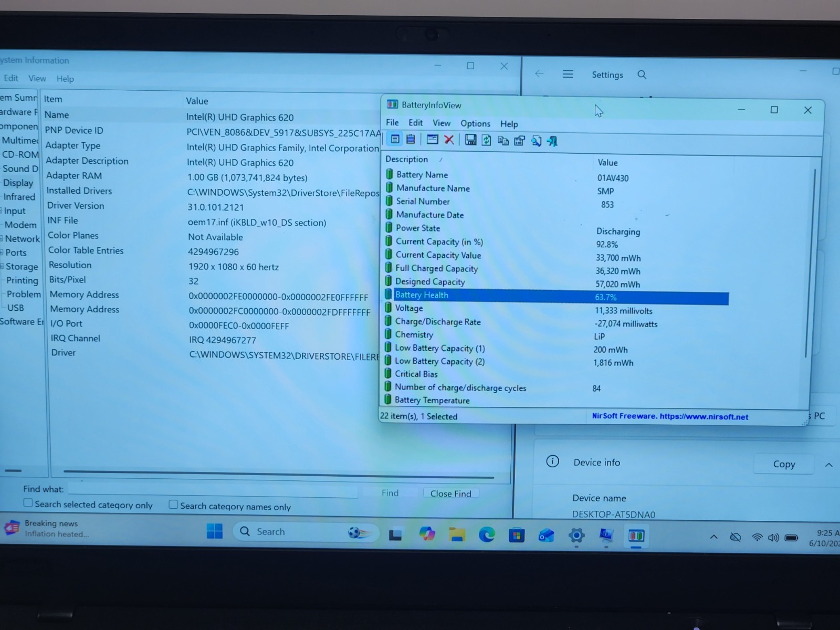Screen dimensions: 840x630
Task: Open System Information Help menu
Action: pos(65,79)
